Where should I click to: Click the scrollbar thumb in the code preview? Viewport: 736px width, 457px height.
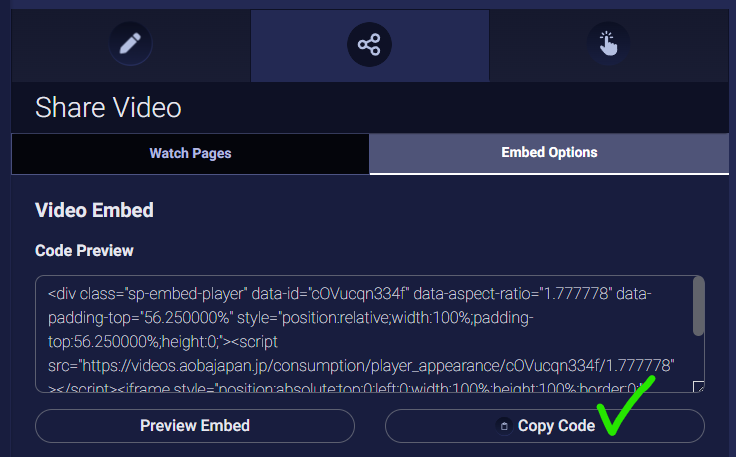click(x=698, y=306)
